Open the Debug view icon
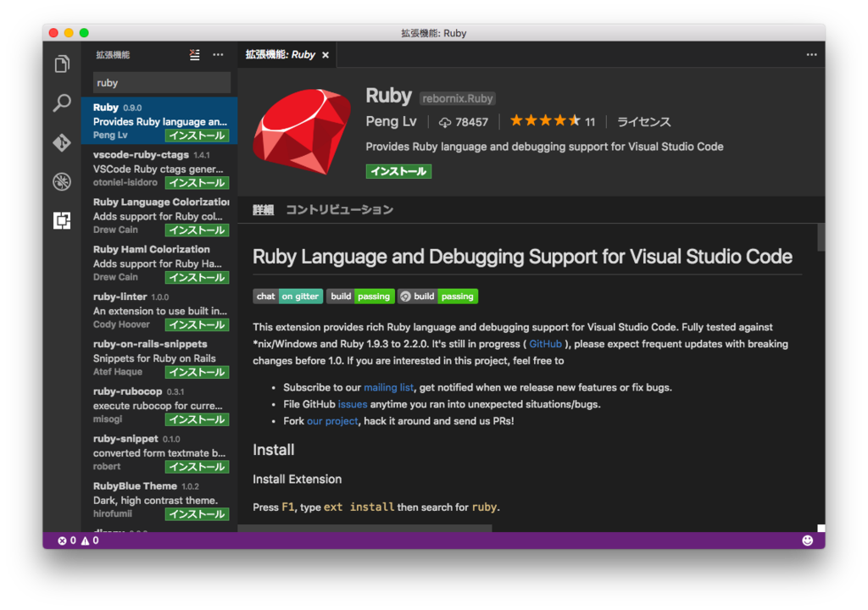Viewport: 868px width, 610px height. [62, 181]
